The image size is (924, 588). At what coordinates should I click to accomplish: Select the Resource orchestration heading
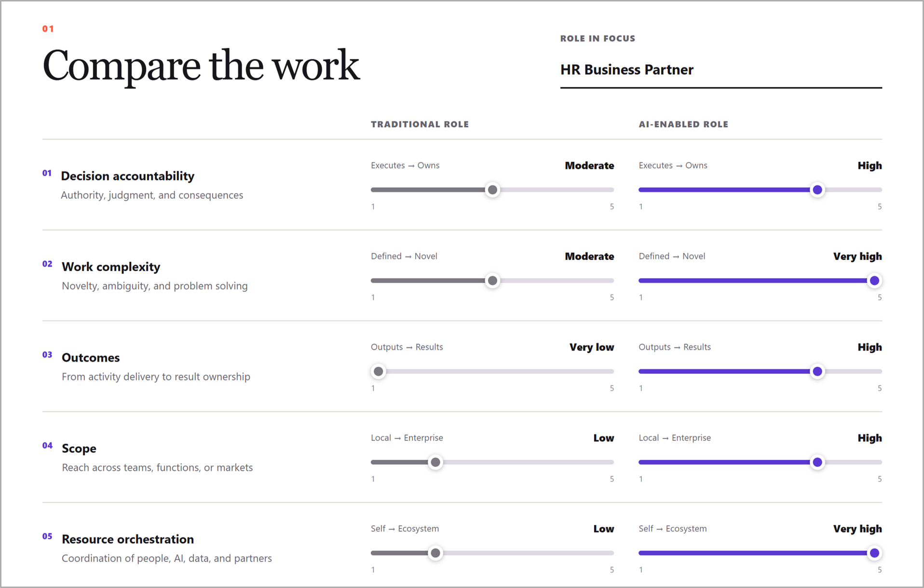point(128,539)
